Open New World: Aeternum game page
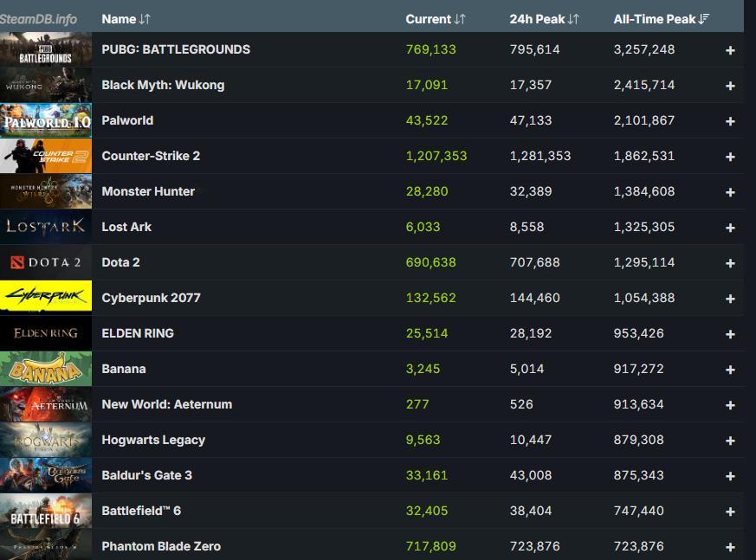Screen dimensions: 756x560 pos(167,405)
